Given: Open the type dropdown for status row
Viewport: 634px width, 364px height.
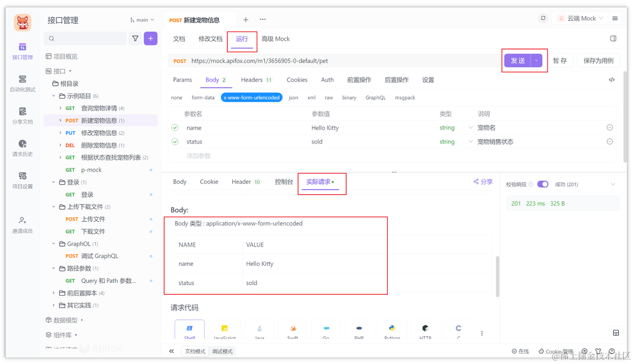Looking at the screenshot, I should pyautogui.click(x=471, y=142).
